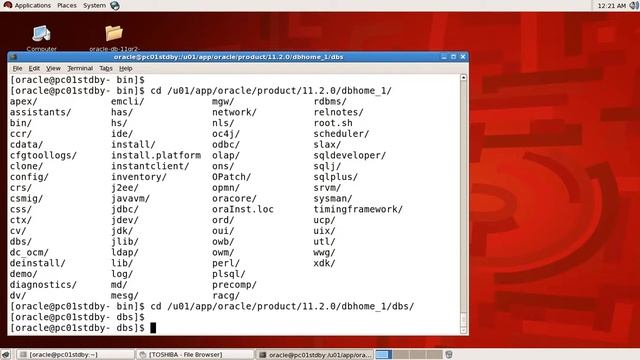Image resolution: width=640 pixels, height=360 pixels.
Task: Click the 'xdk/' entry in terminal
Action: tap(324, 263)
